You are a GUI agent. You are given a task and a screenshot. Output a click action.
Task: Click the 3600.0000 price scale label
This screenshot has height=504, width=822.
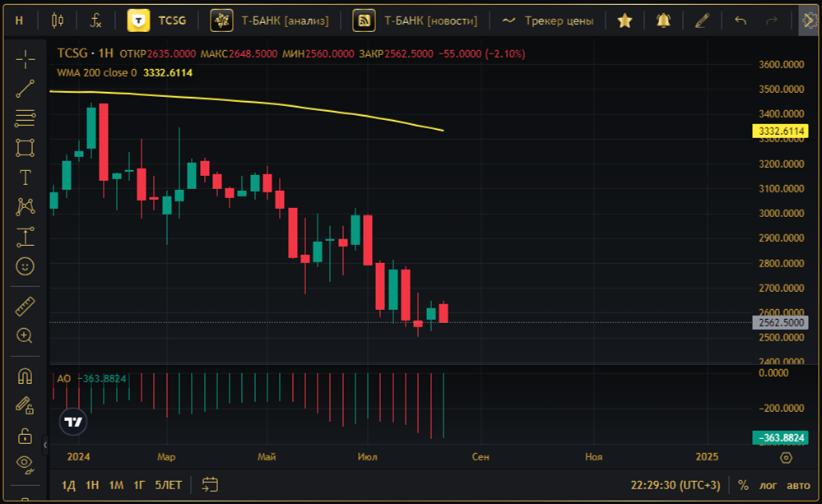pos(781,64)
